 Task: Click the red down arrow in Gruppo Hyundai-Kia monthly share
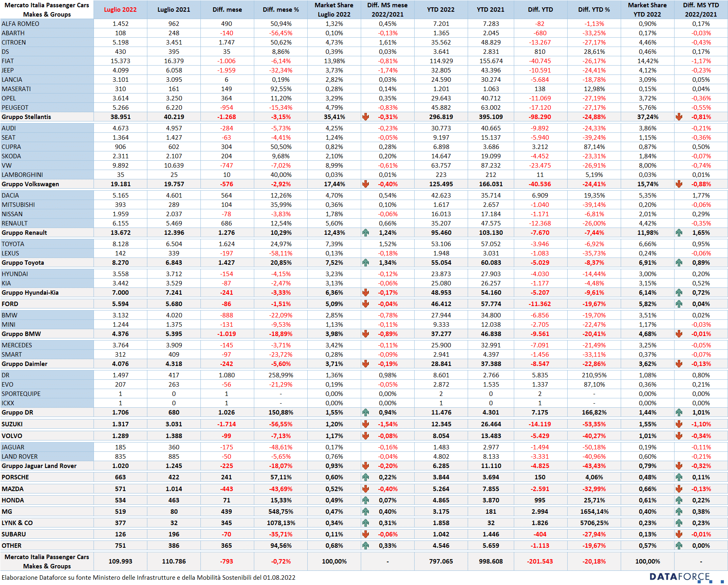point(366,293)
